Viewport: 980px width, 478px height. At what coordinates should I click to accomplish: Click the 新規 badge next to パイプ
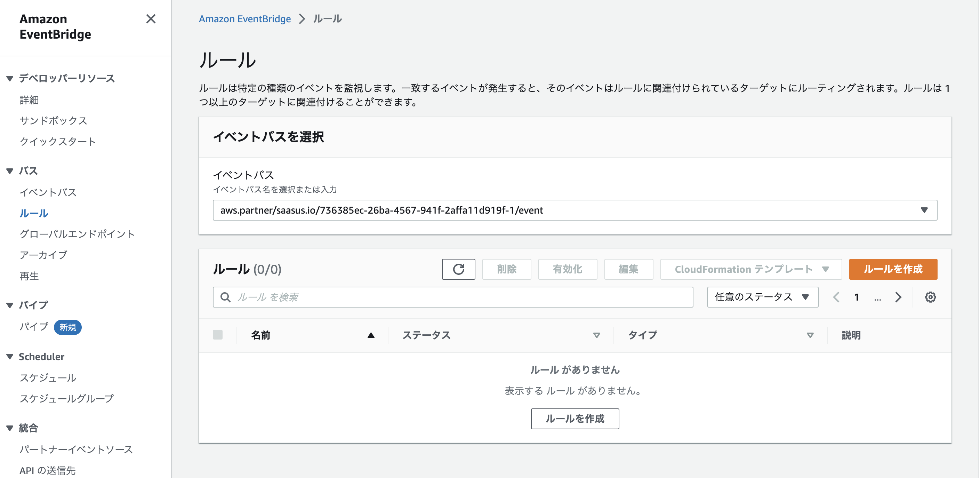[x=67, y=327]
